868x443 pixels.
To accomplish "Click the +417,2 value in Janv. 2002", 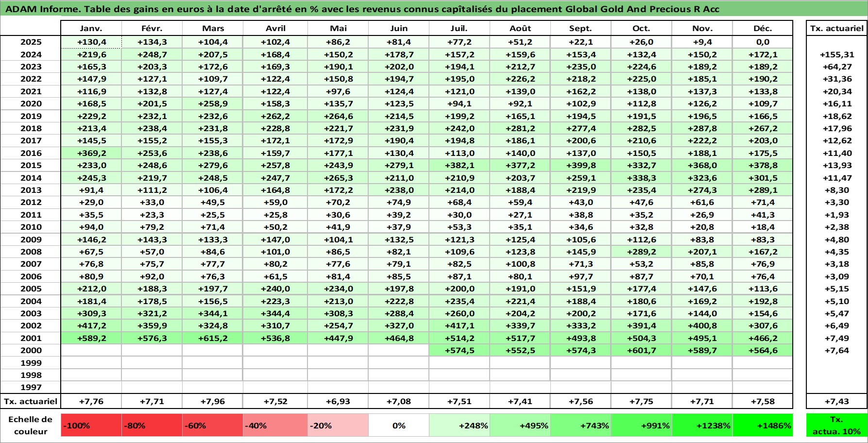I will [91, 325].
